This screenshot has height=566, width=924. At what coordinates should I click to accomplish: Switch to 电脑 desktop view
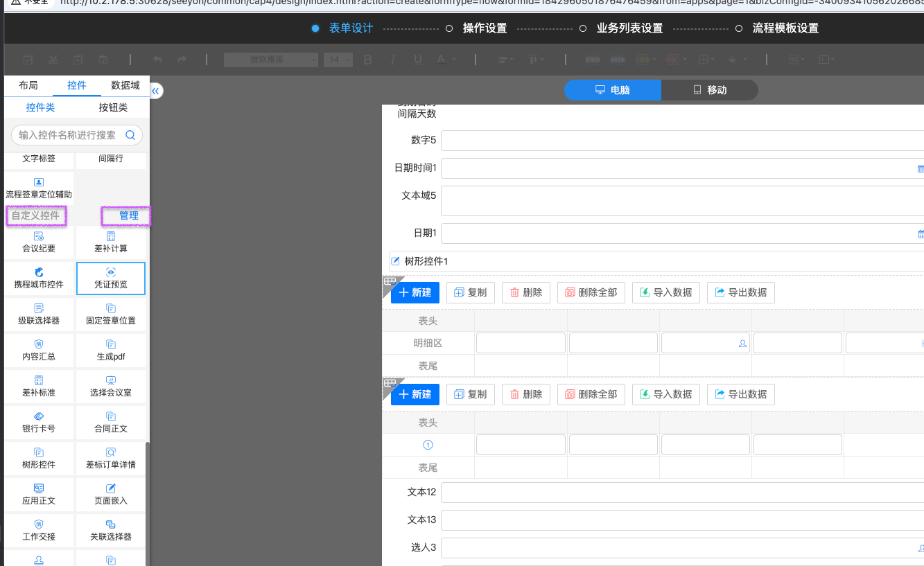point(613,90)
